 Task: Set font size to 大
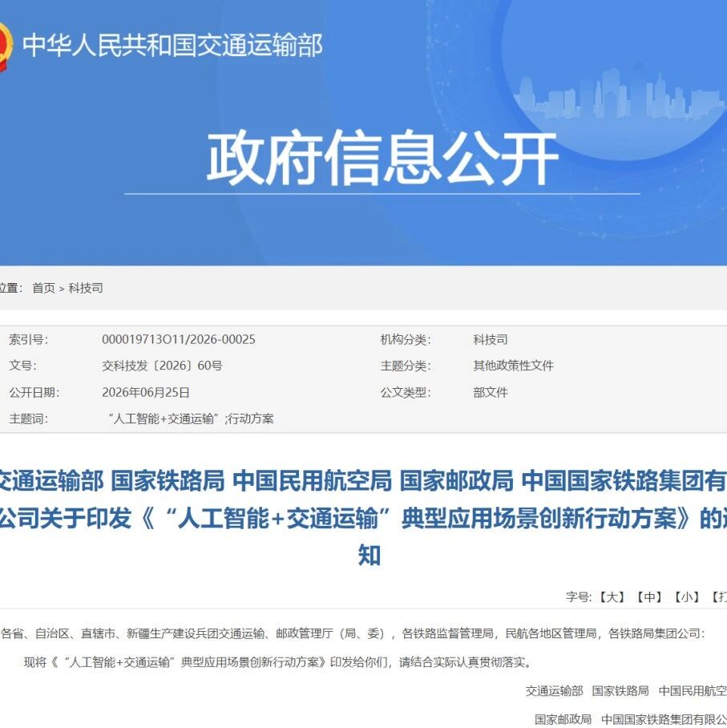coord(612,597)
